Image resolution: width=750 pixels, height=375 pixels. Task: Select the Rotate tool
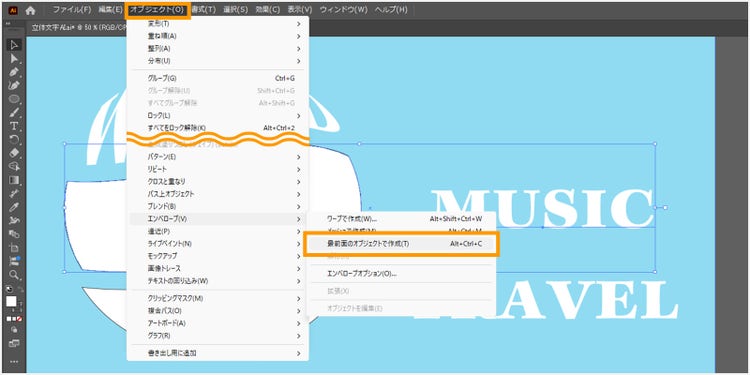pos(14,140)
